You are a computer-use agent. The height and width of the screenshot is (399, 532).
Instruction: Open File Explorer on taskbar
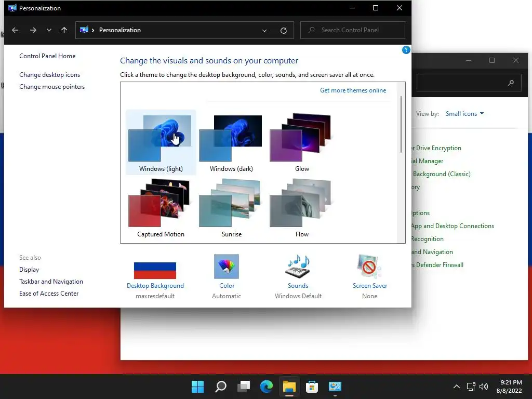point(289,387)
